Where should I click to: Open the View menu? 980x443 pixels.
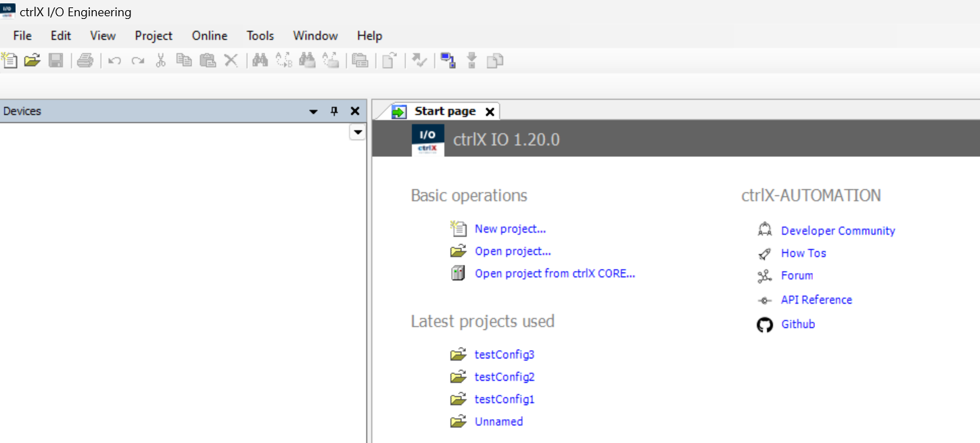pos(103,36)
